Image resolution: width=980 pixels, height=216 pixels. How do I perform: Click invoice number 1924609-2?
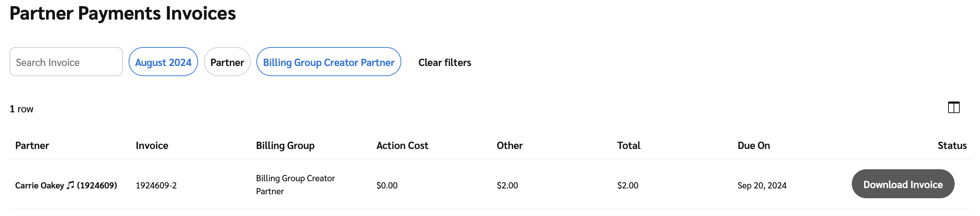click(x=156, y=186)
